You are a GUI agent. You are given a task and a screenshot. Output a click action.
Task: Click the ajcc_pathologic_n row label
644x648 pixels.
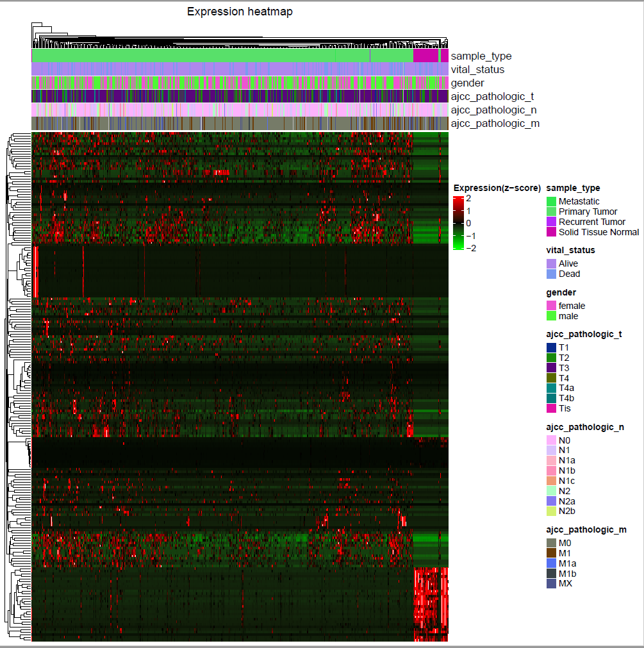click(493, 110)
